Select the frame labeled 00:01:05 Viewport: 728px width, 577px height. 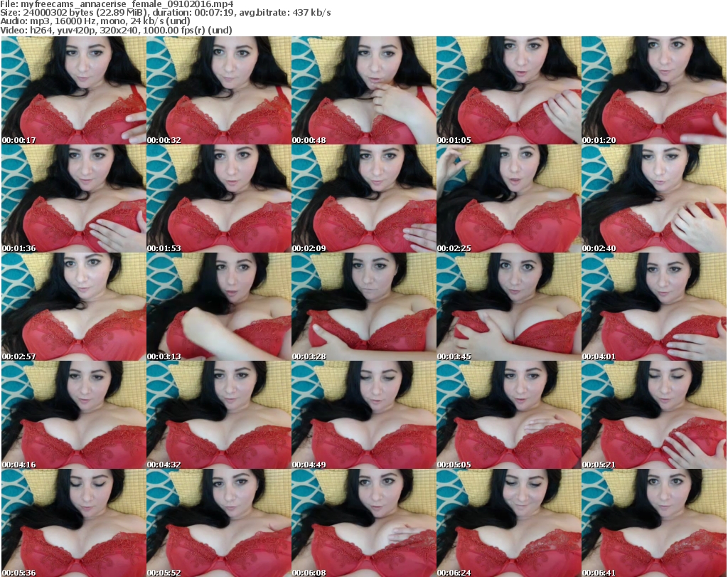point(508,91)
